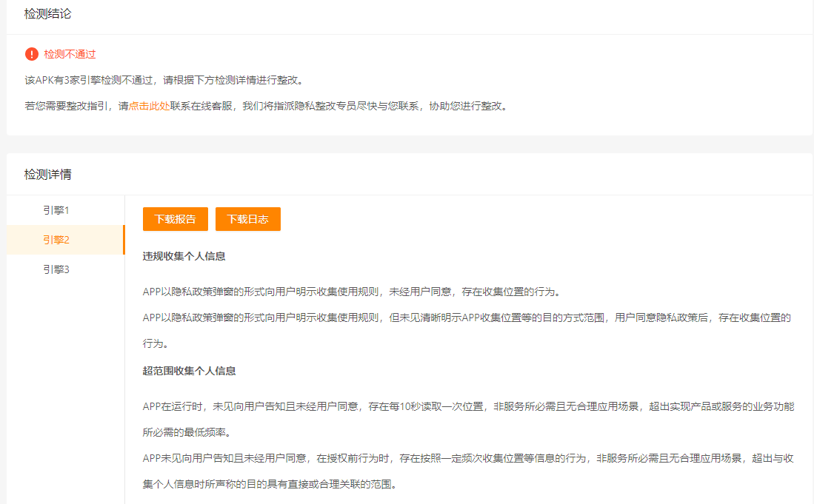814x504 pixels.
Task: Click the 检测详情 section heading
Action: point(48,175)
